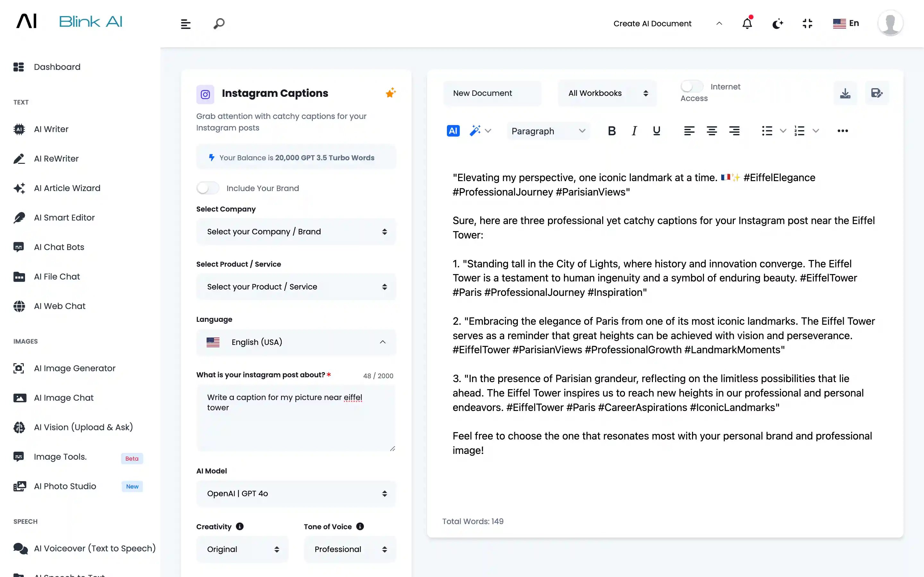This screenshot has width=924, height=577.
Task: Enable Include Your Brand toggle
Action: coord(208,188)
